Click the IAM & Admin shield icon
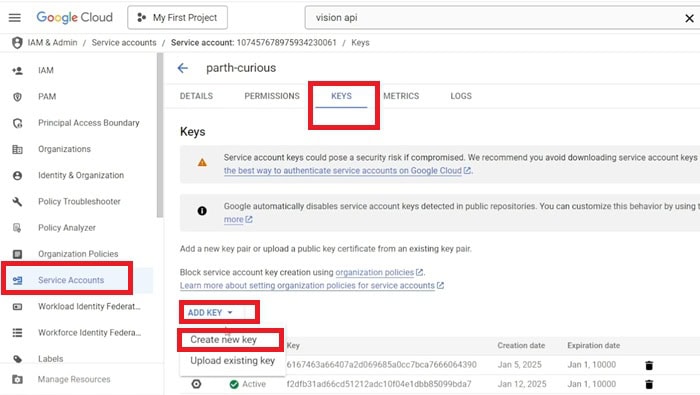Viewport: 700px width, 395px height. (x=17, y=43)
